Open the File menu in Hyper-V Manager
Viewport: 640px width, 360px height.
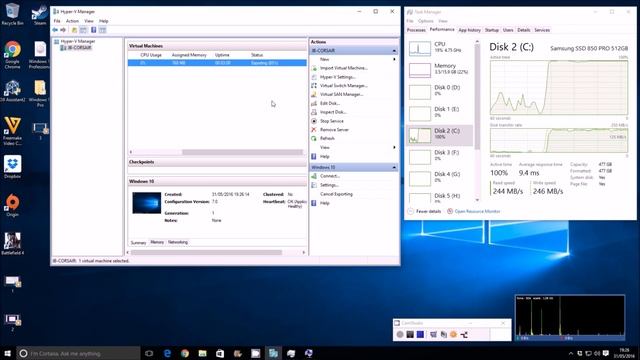coord(57,21)
